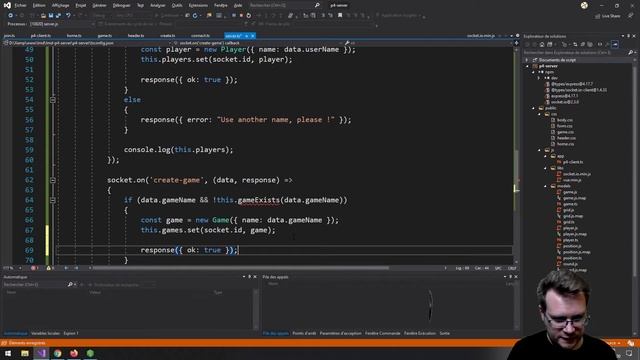
Task: Click the warning count icon below editor
Action: (49, 268)
